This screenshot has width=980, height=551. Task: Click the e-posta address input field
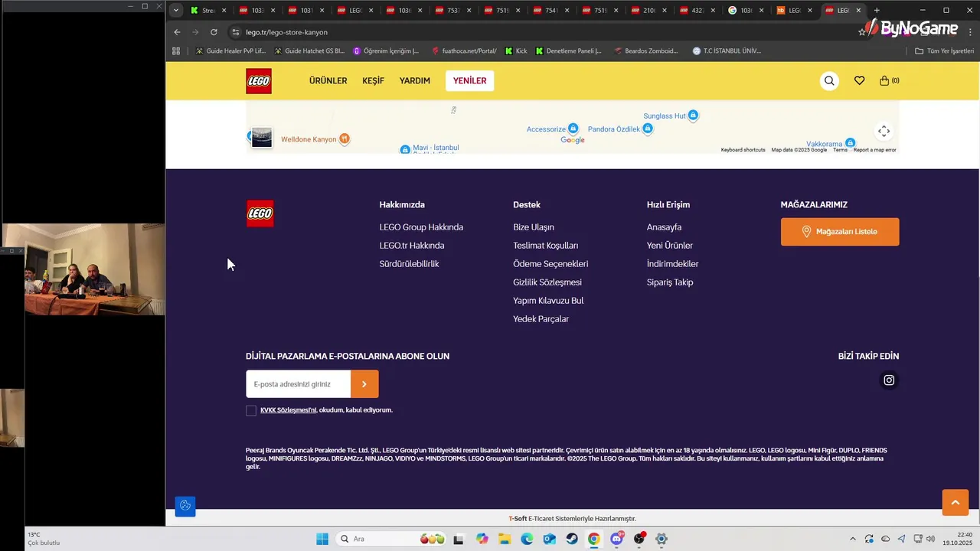click(298, 384)
